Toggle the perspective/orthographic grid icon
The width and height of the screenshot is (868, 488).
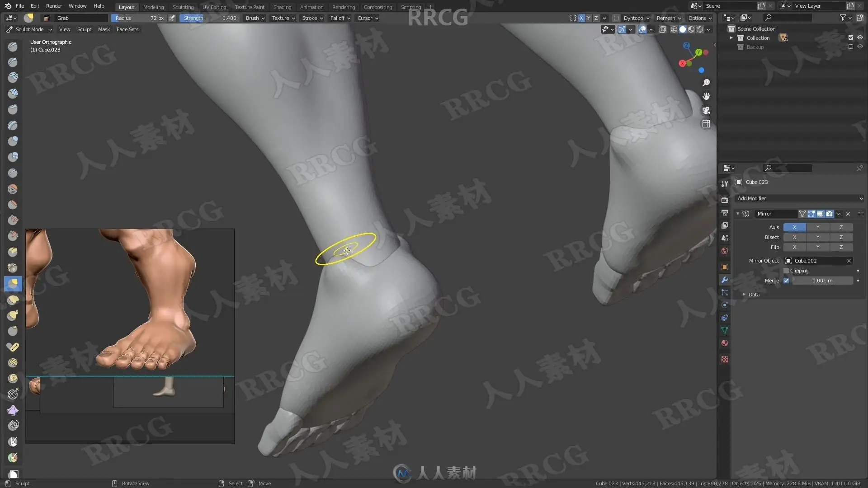click(706, 124)
